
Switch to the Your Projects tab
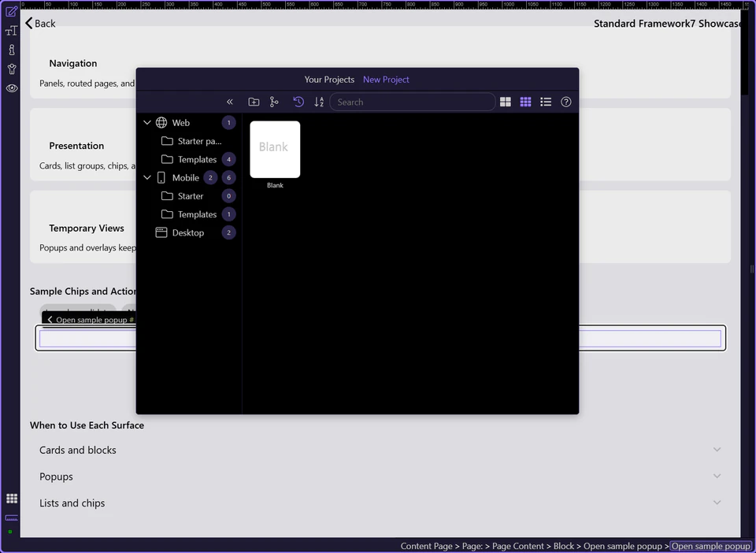[329, 80]
